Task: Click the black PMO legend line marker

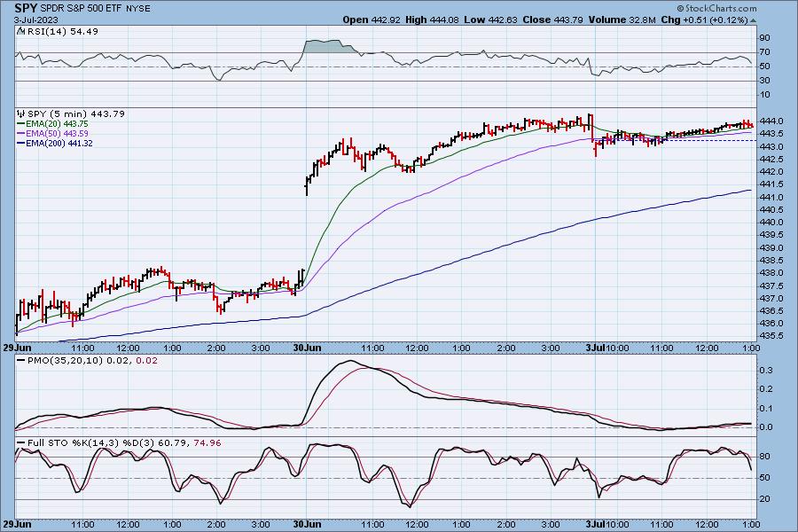Action: tap(21, 361)
